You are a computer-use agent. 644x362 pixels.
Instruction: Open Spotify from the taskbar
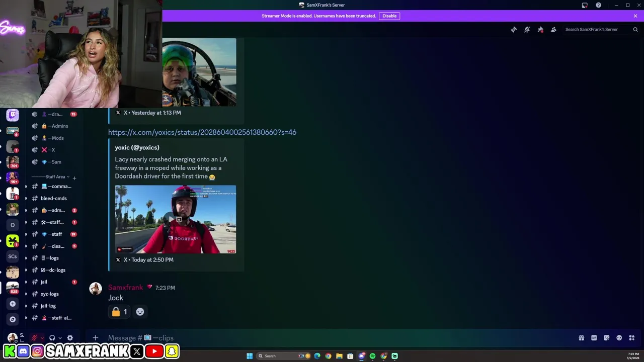[372, 356]
